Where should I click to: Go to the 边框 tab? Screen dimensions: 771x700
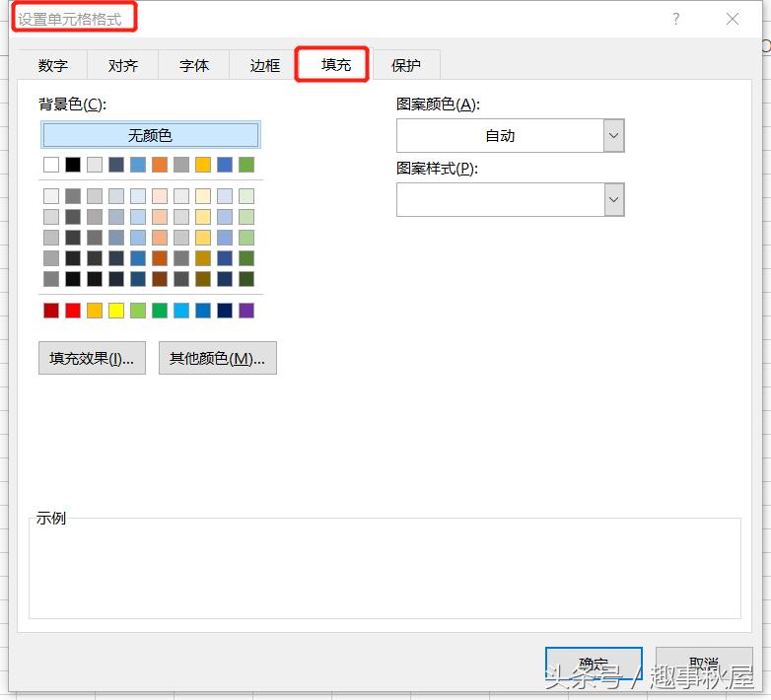tap(264, 65)
